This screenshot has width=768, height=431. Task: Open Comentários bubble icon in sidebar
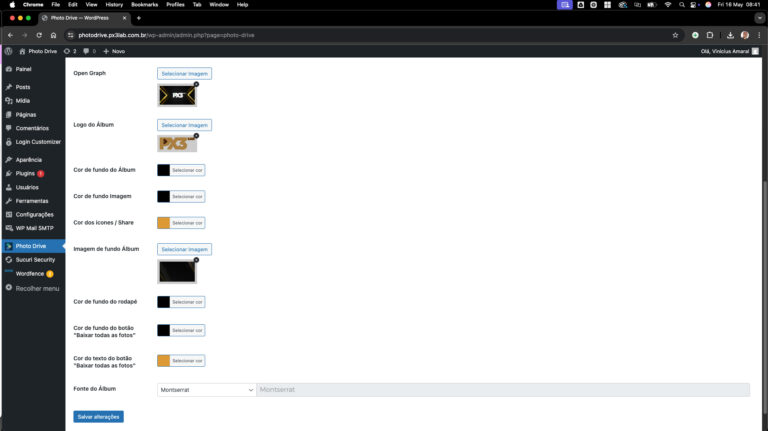[x=9, y=128]
